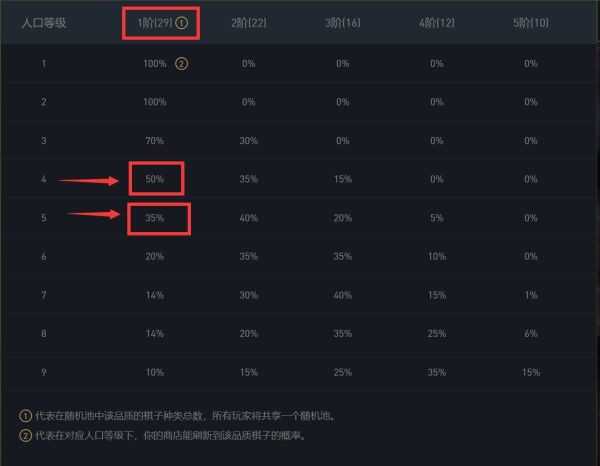Click the circled 1 icon beside 1阶(29)

(x=181, y=23)
